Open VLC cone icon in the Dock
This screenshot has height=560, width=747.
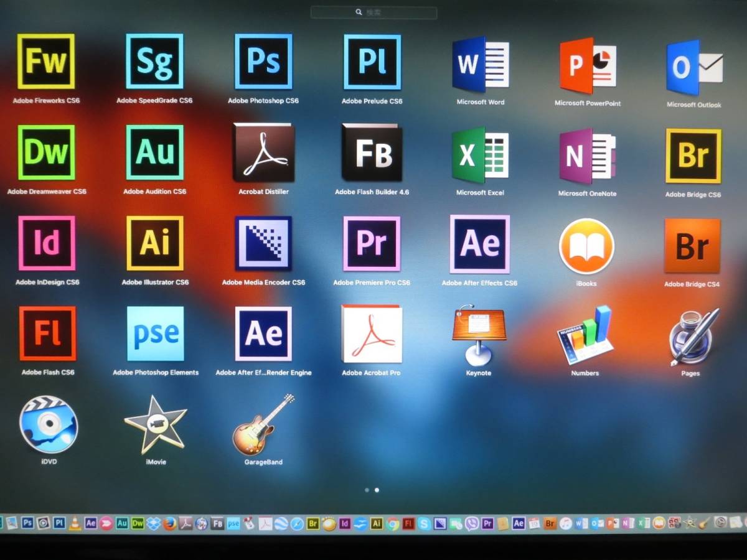point(75,523)
